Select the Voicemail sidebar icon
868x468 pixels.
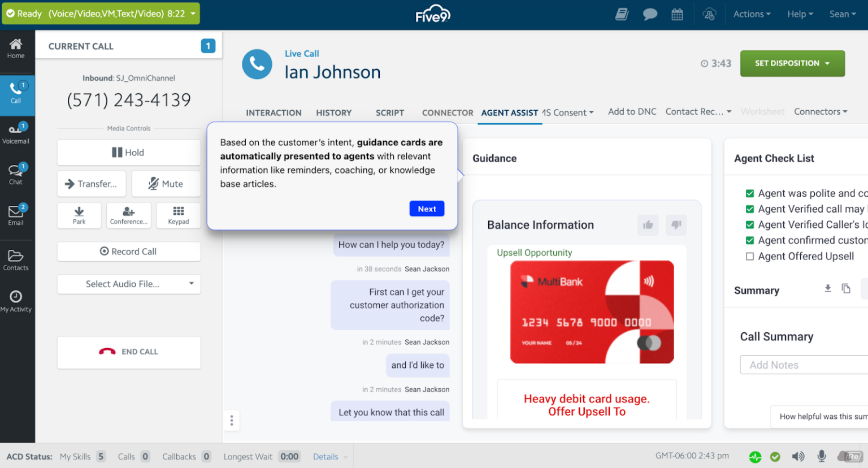click(x=17, y=133)
